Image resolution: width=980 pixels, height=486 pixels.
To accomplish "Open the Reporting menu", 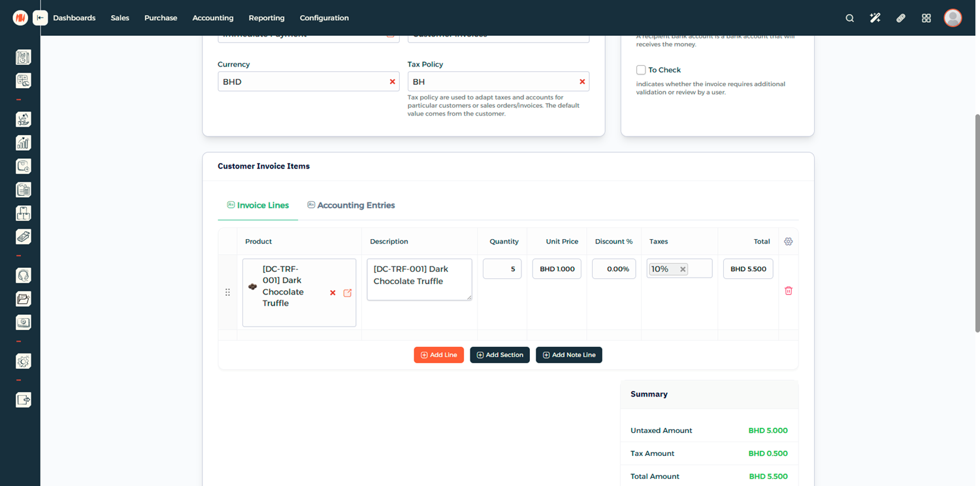I will 266,18.
